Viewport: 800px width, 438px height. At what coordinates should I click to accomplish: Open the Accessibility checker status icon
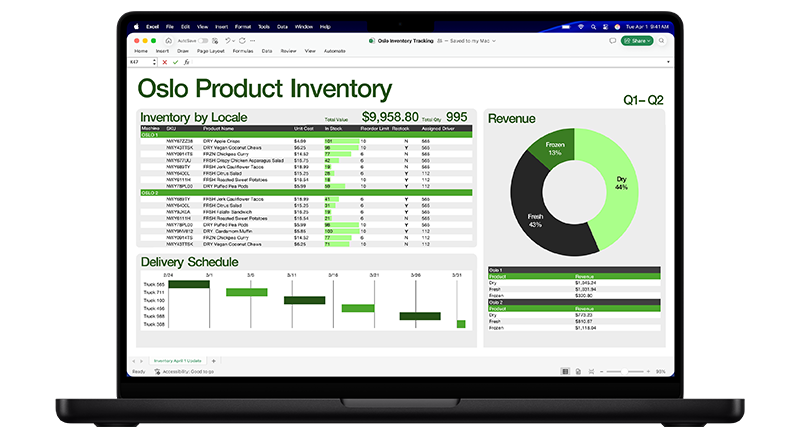point(156,371)
